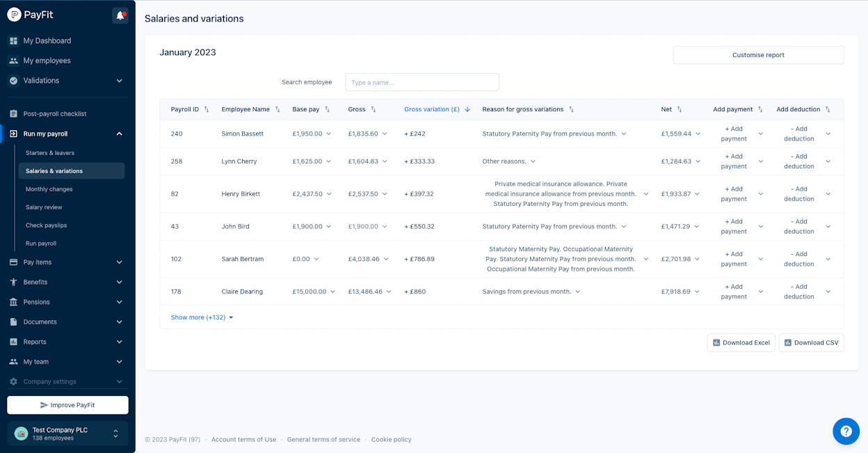Click the Reports chart icon
Screen dimensions: 868x453
(x=13, y=342)
